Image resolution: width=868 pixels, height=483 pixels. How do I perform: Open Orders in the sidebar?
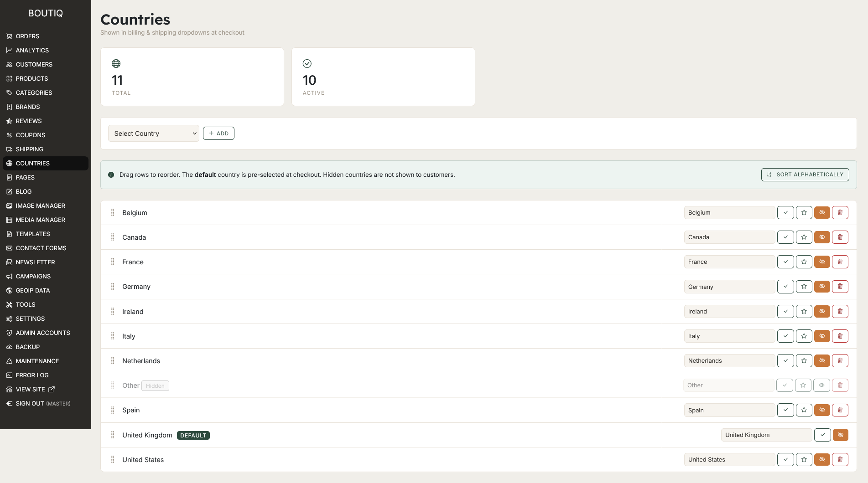pos(46,36)
